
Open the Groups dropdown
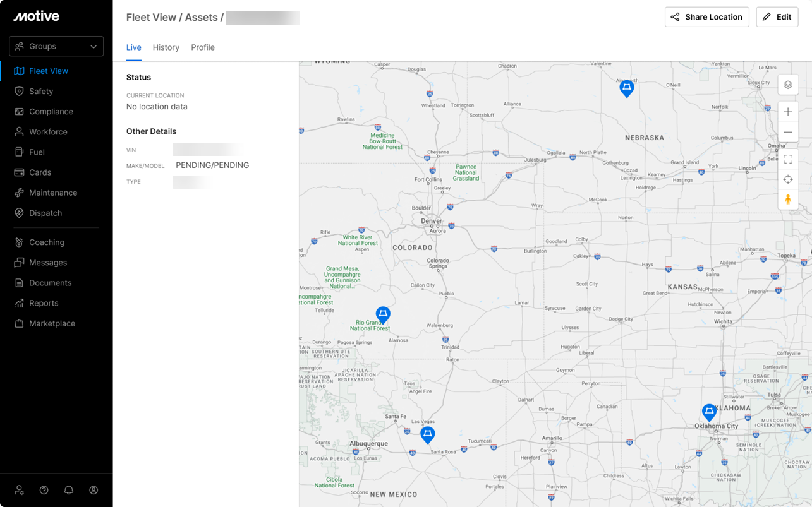[56, 46]
